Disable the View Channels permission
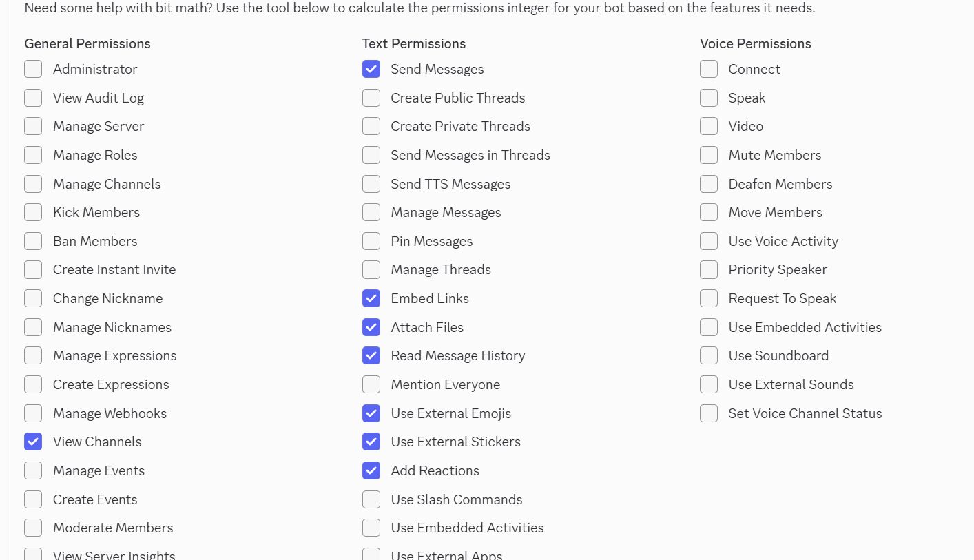The width and height of the screenshot is (974, 560). click(33, 442)
